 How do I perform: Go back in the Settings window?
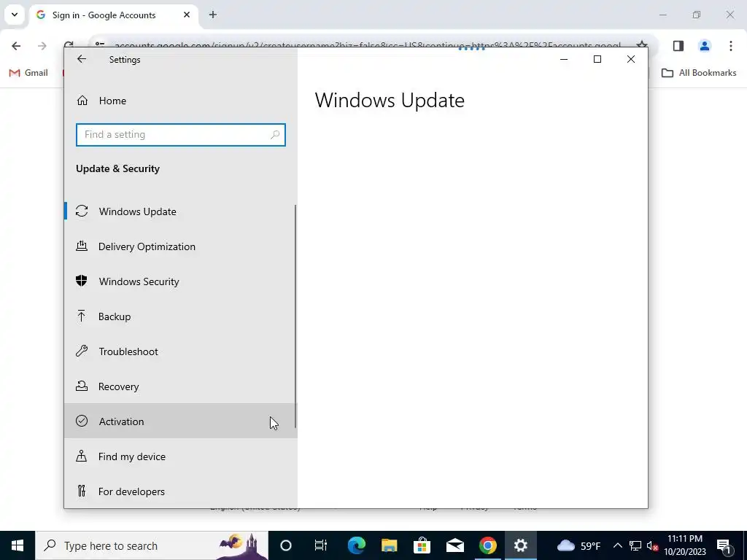click(x=82, y=59)
